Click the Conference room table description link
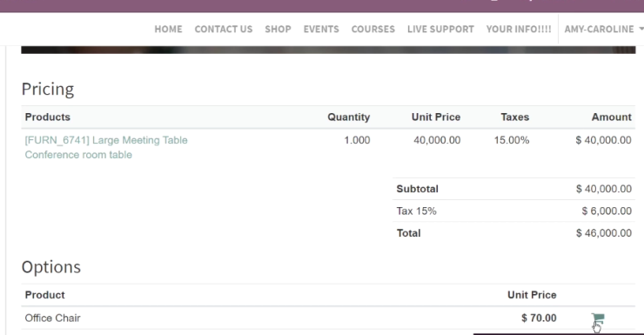Screen dimensions: 644x335 pyautogui.click(x=78, y=155)
